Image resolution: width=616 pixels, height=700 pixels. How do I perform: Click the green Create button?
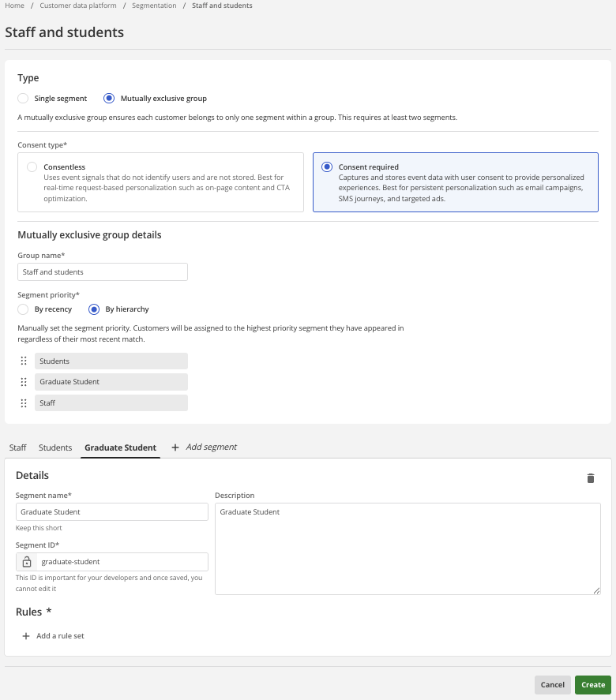pyautogui.click(x=593, y=685)
